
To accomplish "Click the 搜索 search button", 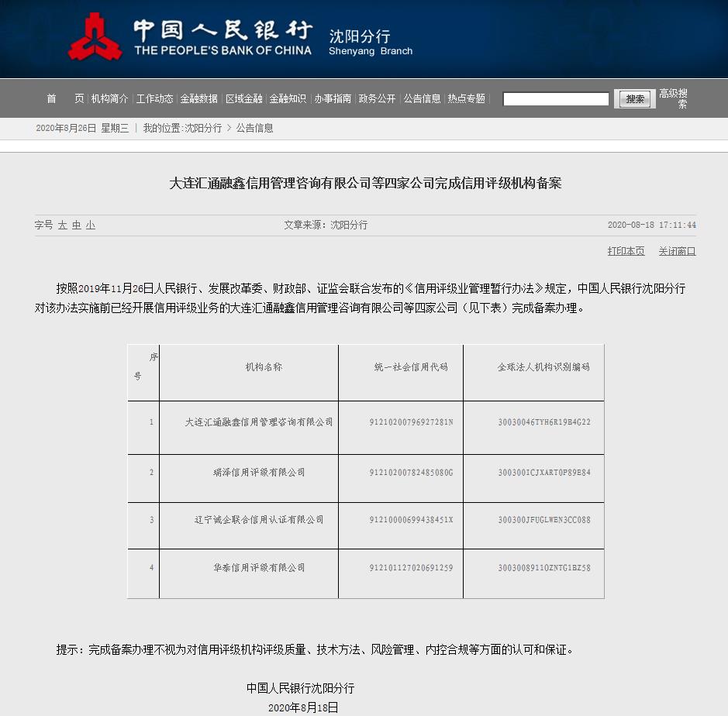I will coord(635,99).
